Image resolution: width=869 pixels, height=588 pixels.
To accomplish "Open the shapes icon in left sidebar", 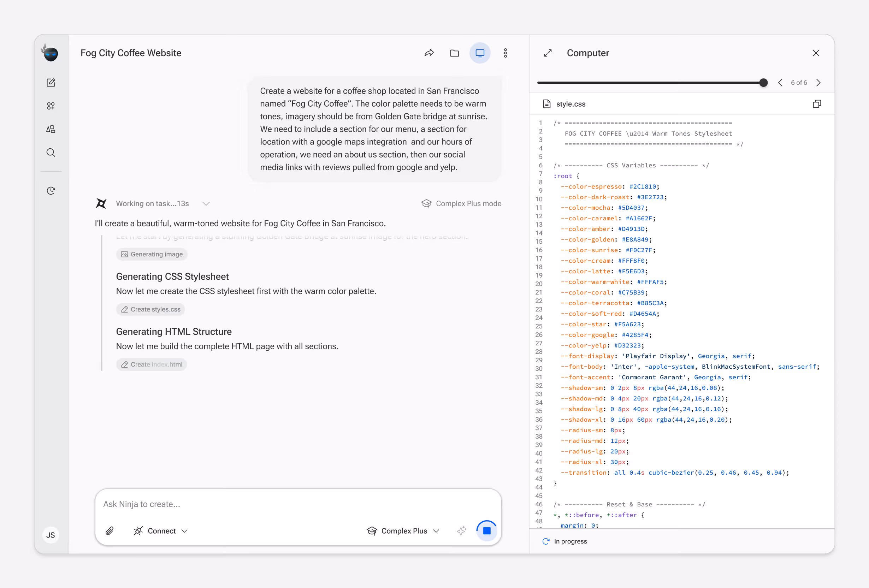I will (51, 129).
